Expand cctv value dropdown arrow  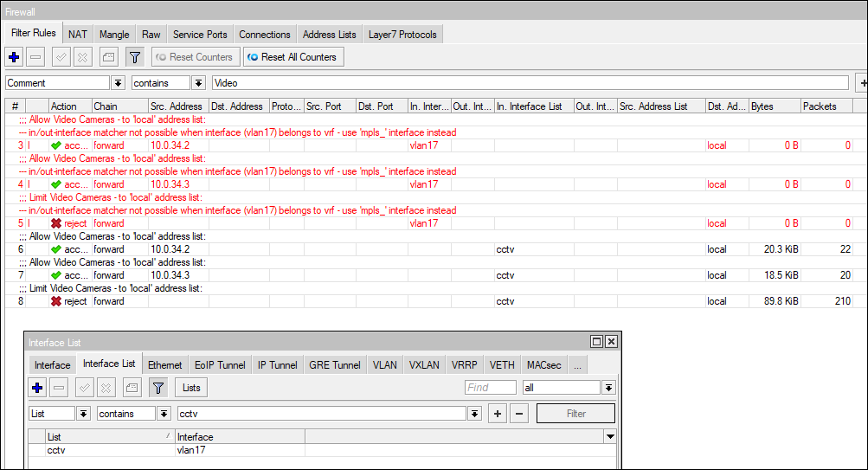[474, 414]
